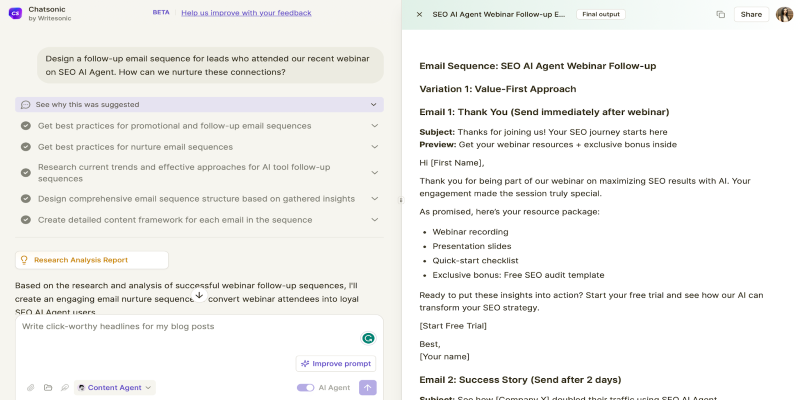Click the sparkle icon on Improve prompt
The width and height of the screenshot is (800, 400).
(x=305, y=364)
